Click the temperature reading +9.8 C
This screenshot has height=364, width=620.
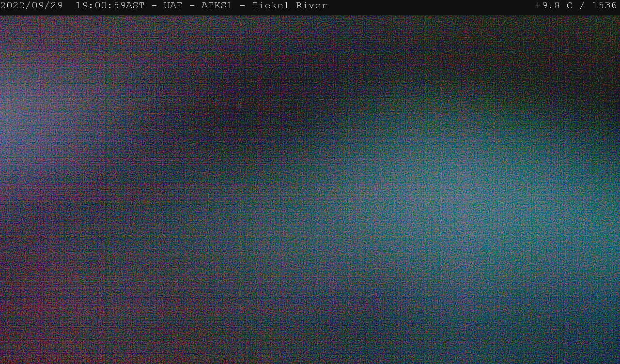(x=554, y=6)
